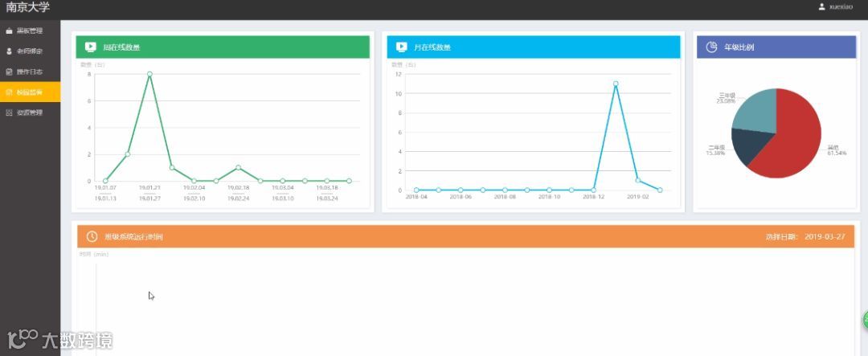This screenshot has width=868, height=356.
Task: Click the 年级比例 card title
Action: (739, 47)
